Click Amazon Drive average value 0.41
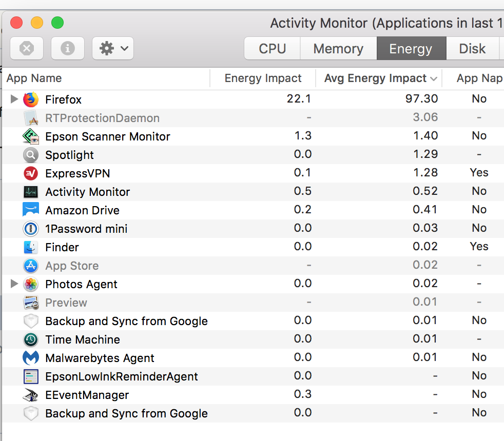This screenshot has height=441, width=504. [x=425, y=209]
